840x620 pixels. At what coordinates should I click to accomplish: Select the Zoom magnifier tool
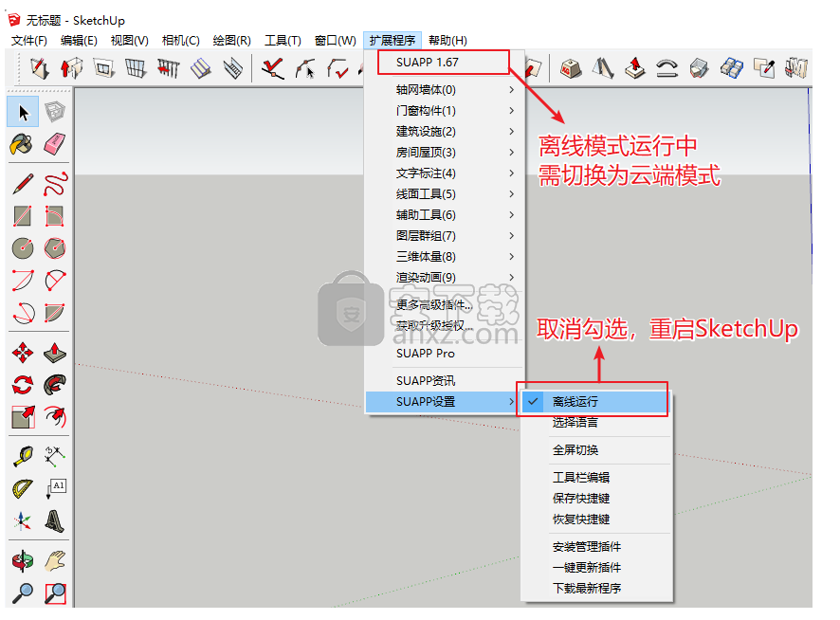tap(23, 593)
